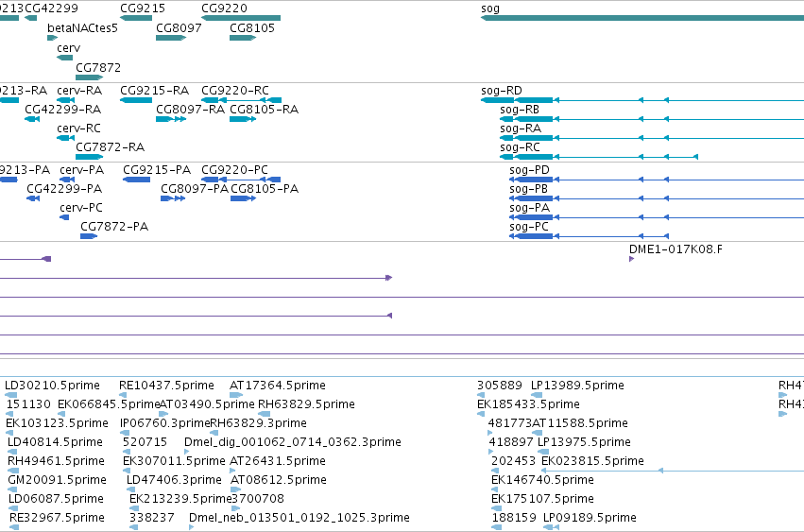Image resolution: width=804 pixels, height=532 pixels.
Task: Select the EK023815.5prime EST feature
Action: [x=673, y=471]
